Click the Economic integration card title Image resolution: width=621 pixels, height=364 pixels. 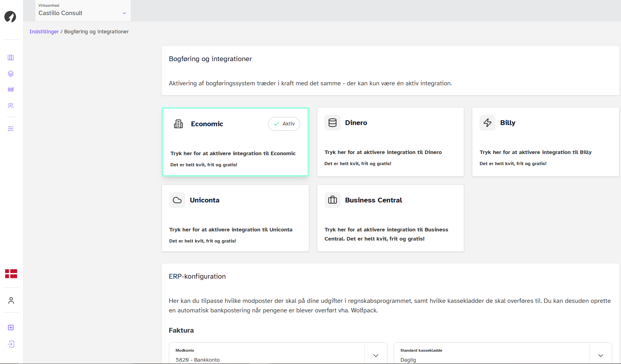[x=207, y=124]
